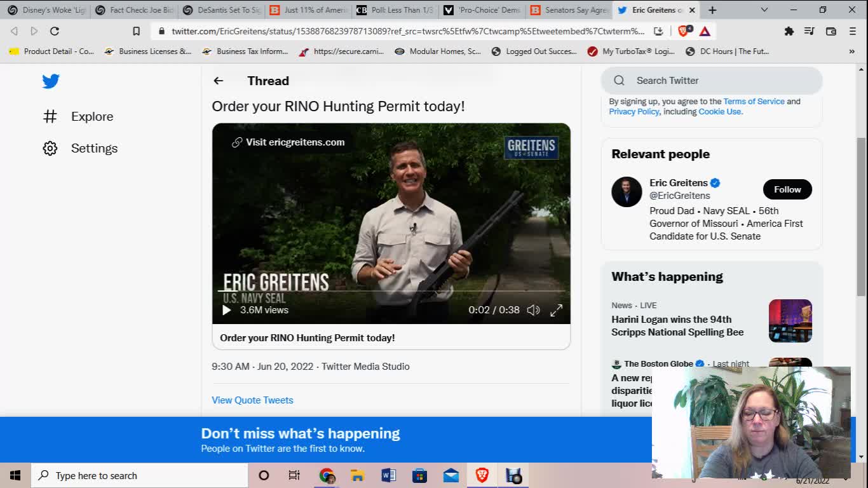Image resolution: width=868 pixels, height=488 pixels.
Task: Mute the video with the speaker icon
Action: (533, 310)
